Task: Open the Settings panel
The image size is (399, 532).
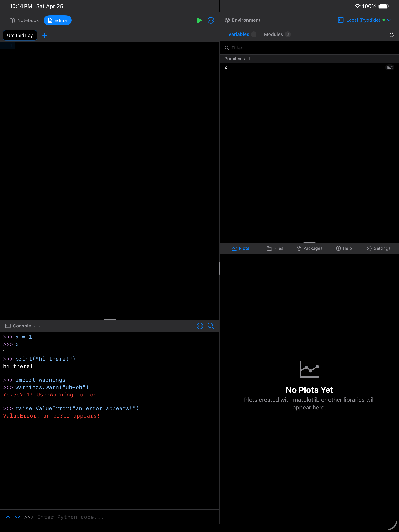Action: coord(379,248)
